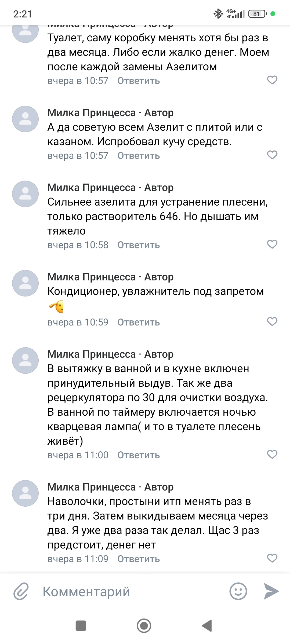Open the emoji picker smiley icon
Screen dimensions: 290x644
[x=238, y=591]
